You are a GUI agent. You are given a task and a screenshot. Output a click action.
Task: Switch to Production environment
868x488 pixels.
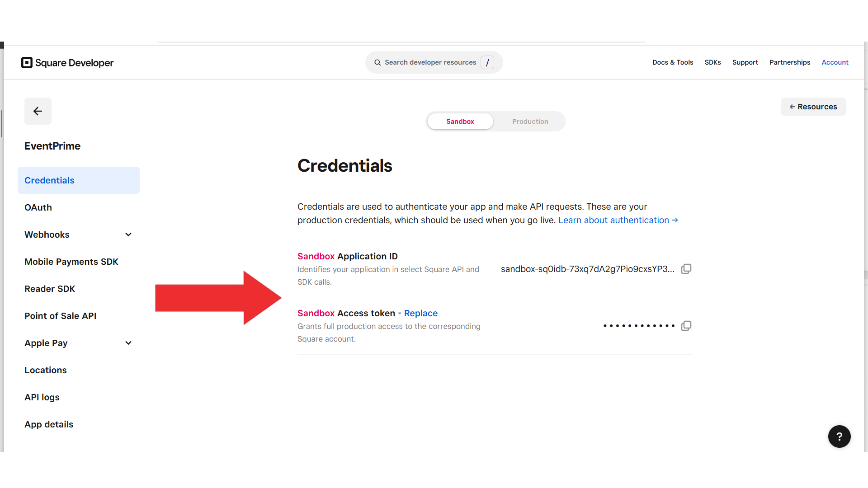point(530,122)
